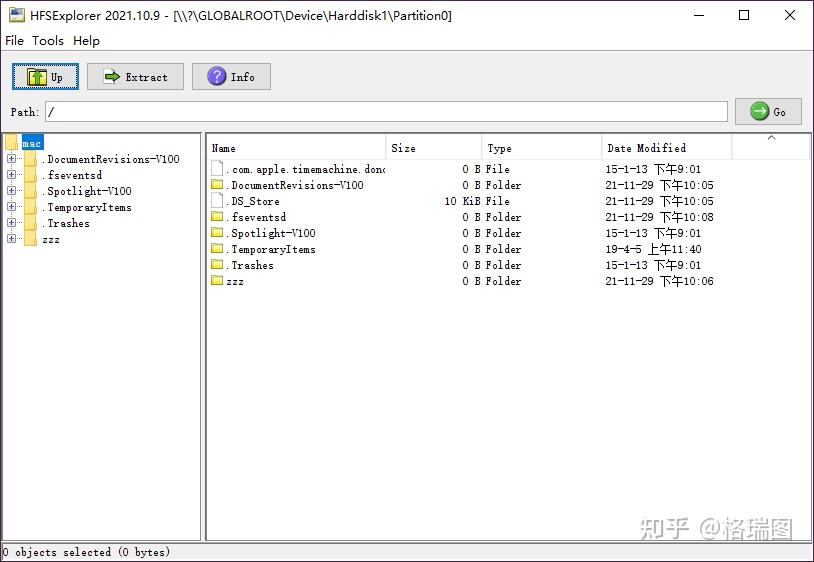Select .TemporaryItems in the tree

87,208
